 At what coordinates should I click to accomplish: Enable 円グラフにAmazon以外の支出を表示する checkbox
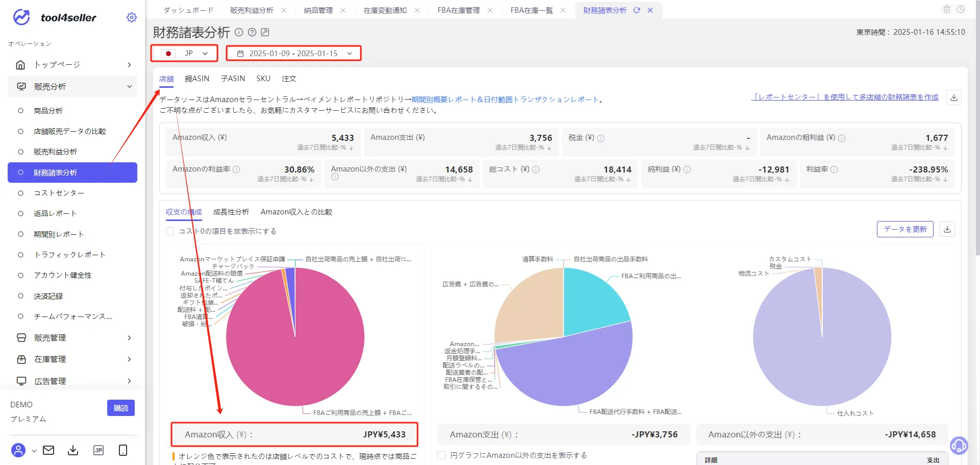[442, 455]
